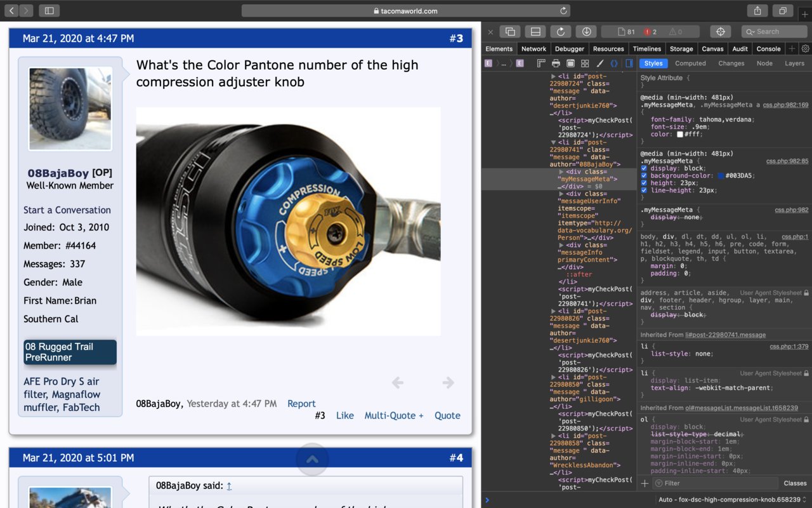Expand li node for post-22980724
The width and height of the screenshot is (812, 508).
[x=553, y=76]
